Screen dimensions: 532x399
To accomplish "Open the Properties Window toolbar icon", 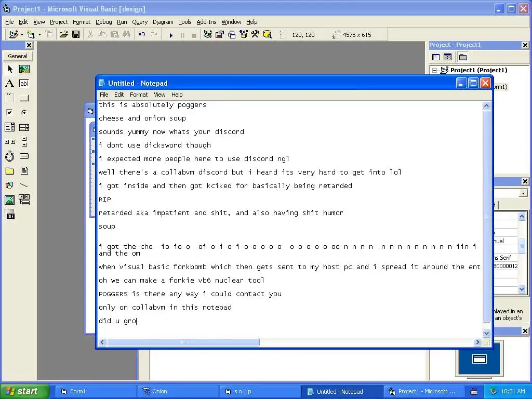I will [x=220, y=35].
